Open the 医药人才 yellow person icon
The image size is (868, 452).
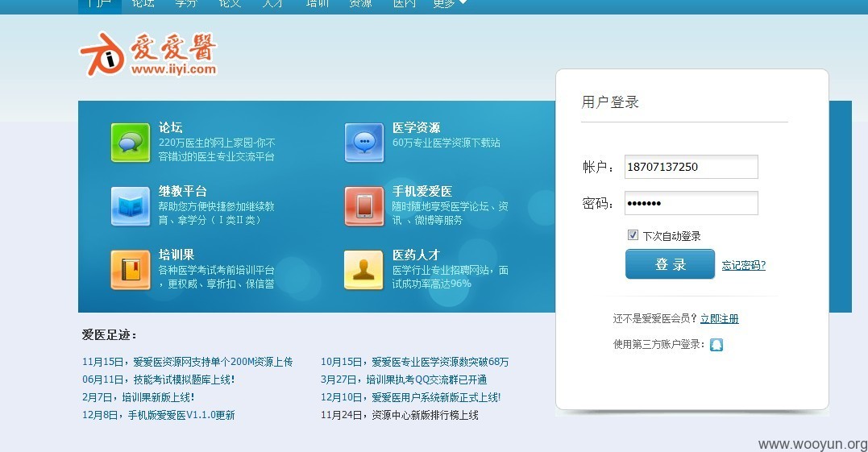click(x=363, y=270)
